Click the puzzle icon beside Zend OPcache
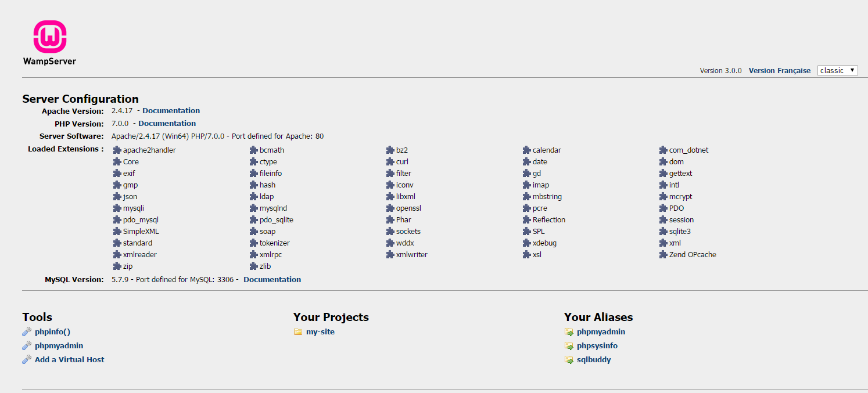The width and height of the screenshot is (868, 393). tap(663, 254)
